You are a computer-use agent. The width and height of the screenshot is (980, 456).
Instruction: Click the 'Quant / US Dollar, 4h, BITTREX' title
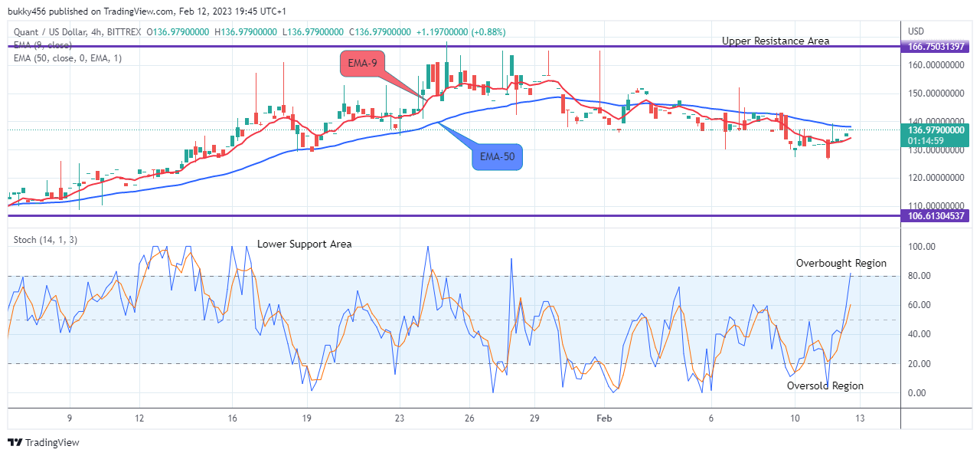78,31
